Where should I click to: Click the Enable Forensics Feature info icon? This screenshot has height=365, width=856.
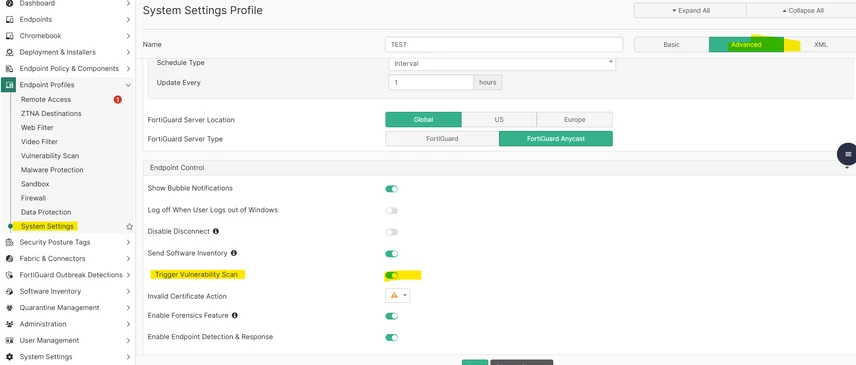tap(234, 315)
